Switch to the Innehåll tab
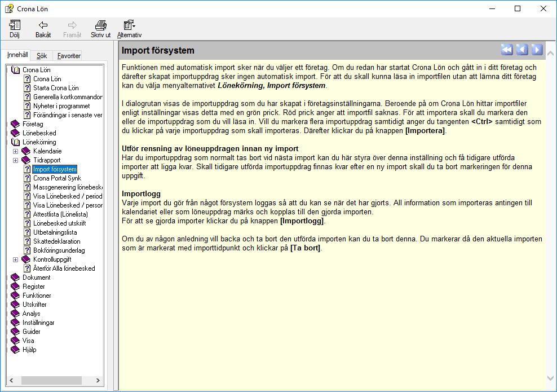This screenshot has width=557, height=392. (17, 55)
